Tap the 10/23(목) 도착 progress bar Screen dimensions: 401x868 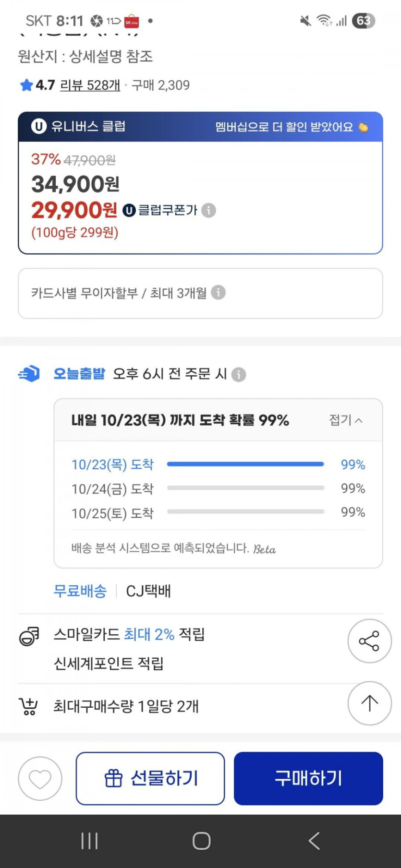coord(245,464)
